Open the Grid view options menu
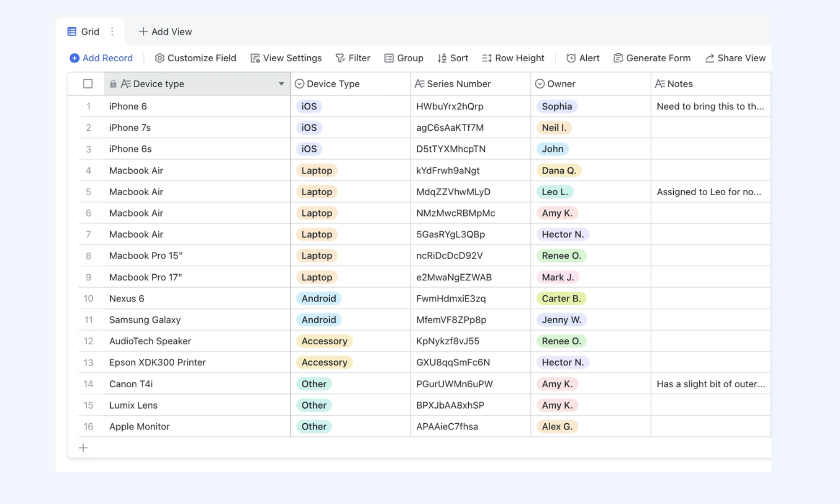Screen dimensions: 840x504 click(x=112, y=31)
